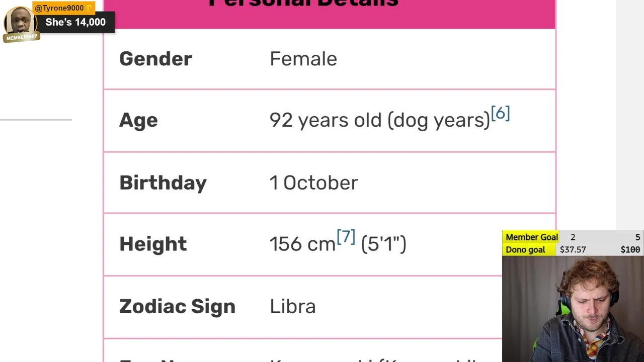Click the Zodiac Sign row label
This screenshot has height=362, width=644.
(177, 306)
